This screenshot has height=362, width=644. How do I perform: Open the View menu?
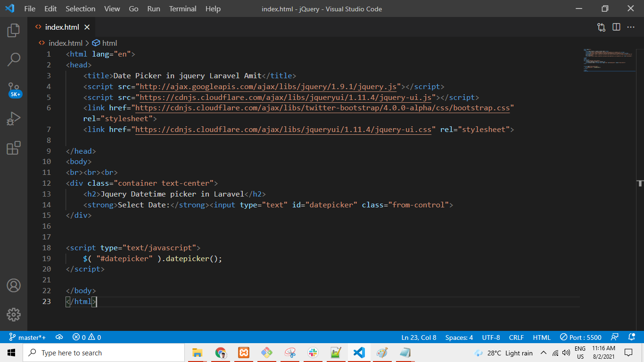coord(112,9)
